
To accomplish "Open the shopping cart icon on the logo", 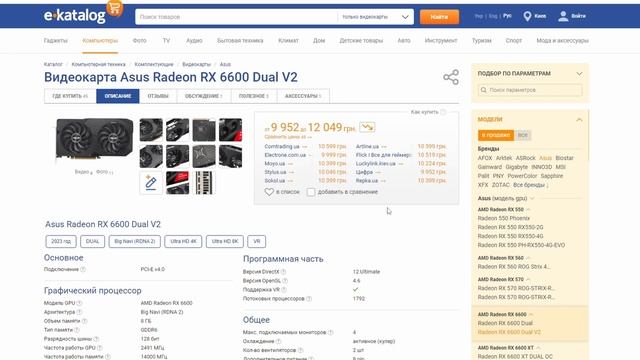I will 115,8.
